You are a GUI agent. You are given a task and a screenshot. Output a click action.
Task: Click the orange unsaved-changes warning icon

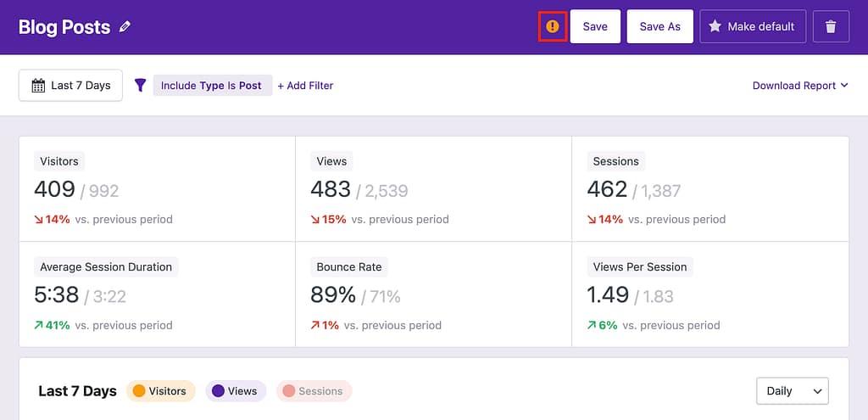tap(553, 26)
